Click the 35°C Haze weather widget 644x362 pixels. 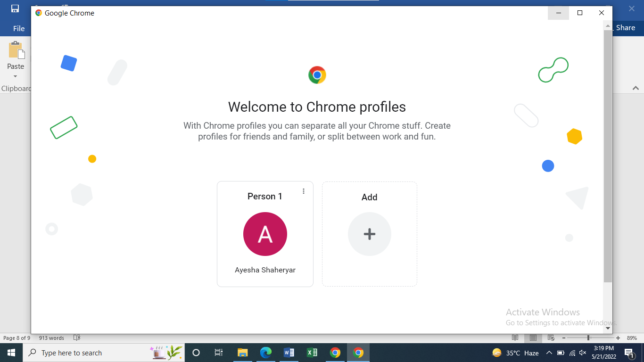[x=515, y=353]
